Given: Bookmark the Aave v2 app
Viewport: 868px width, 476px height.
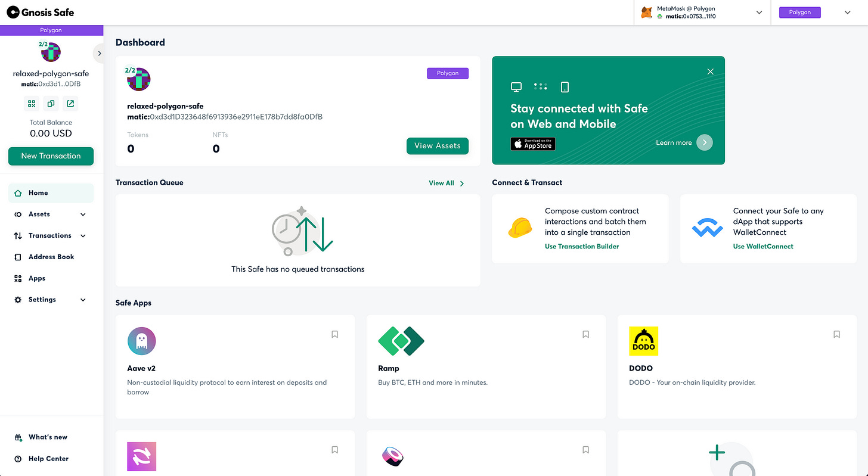Looking at the screenshot, I should click(x=335, y=334).
